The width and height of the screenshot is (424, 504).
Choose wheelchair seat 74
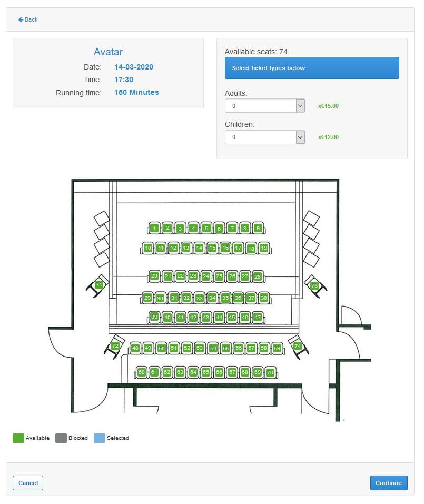pyautogui.click(x=298, y=346)
